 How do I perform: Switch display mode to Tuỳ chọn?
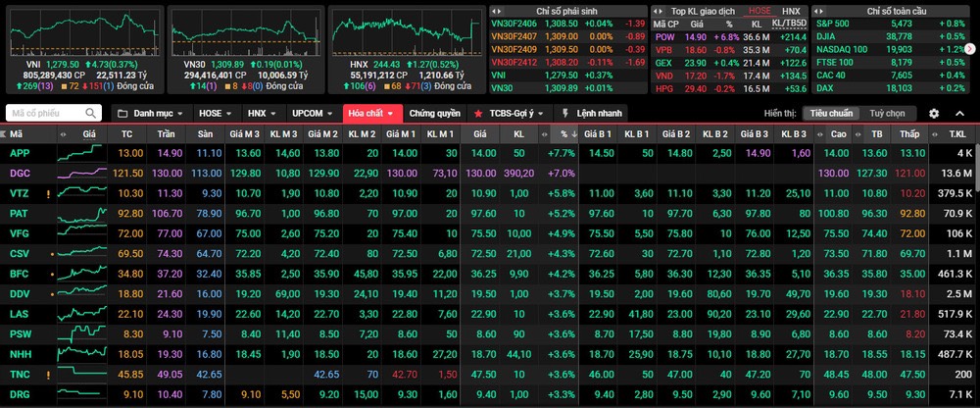click(887, 114)
